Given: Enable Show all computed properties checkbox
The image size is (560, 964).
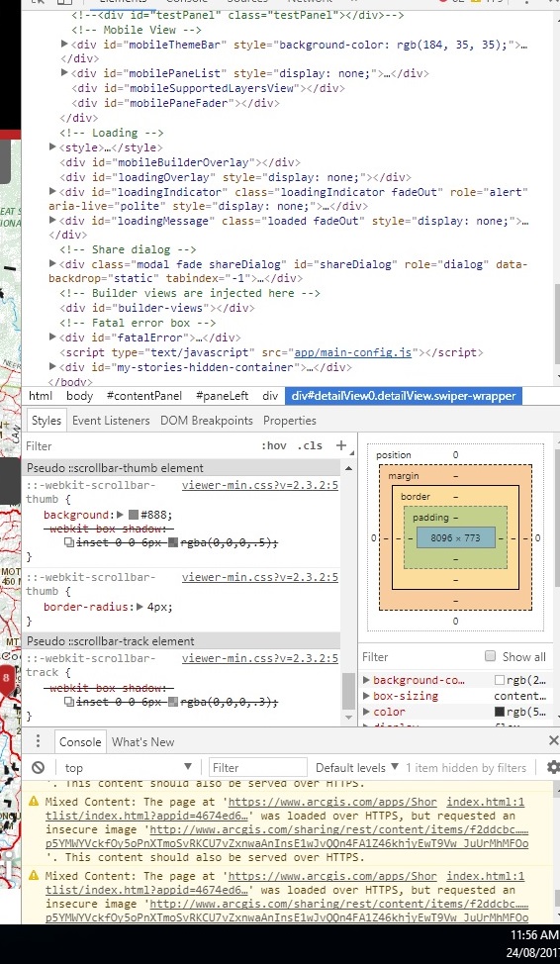Looking at the screenshot, I should (x=490, y=656).
